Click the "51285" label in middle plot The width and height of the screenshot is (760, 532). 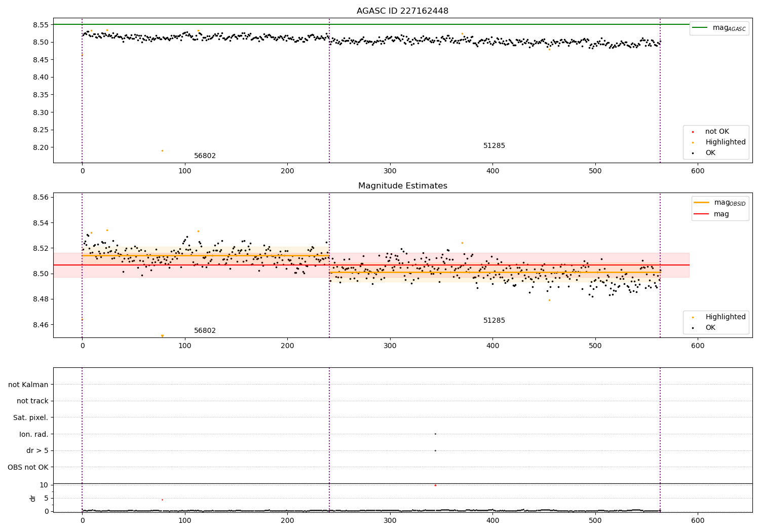(494, 321)
